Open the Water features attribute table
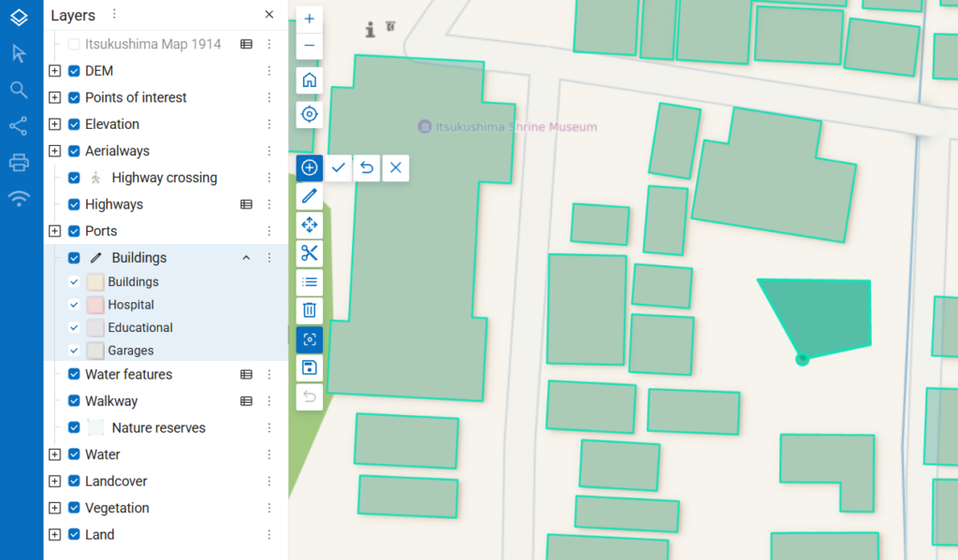958x560 pixels. (x=246, y=374)
